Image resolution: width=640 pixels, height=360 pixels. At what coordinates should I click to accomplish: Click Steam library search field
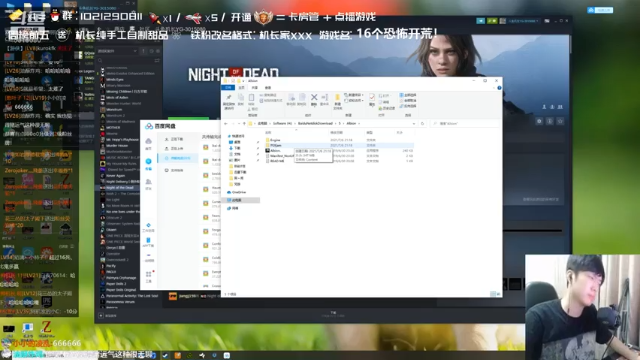[124, 60]
